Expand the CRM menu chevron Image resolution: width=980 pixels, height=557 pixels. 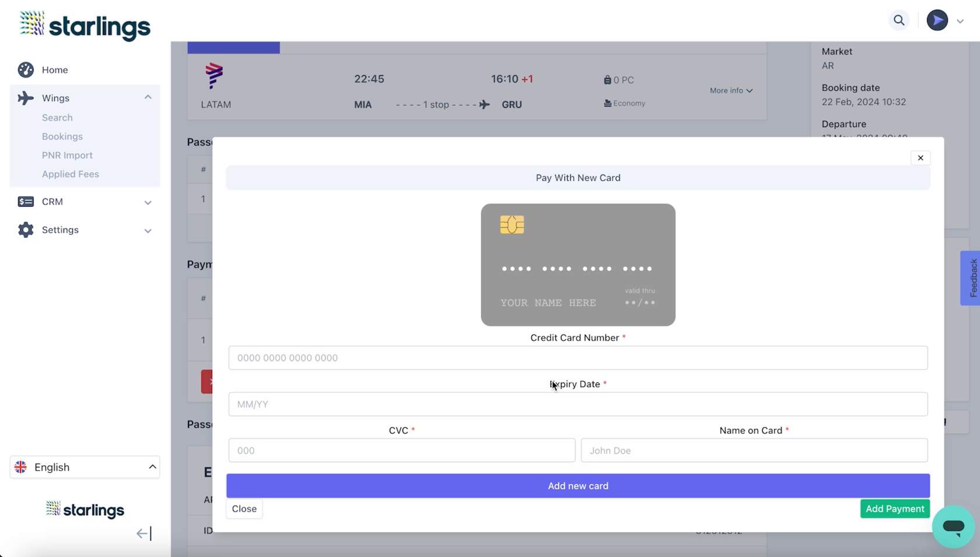coord(148,202)
